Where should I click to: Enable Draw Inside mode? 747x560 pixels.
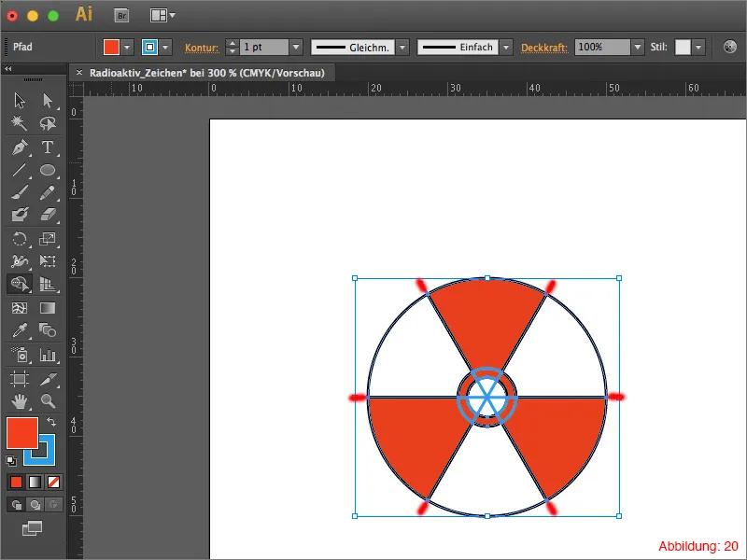point(53,504)
